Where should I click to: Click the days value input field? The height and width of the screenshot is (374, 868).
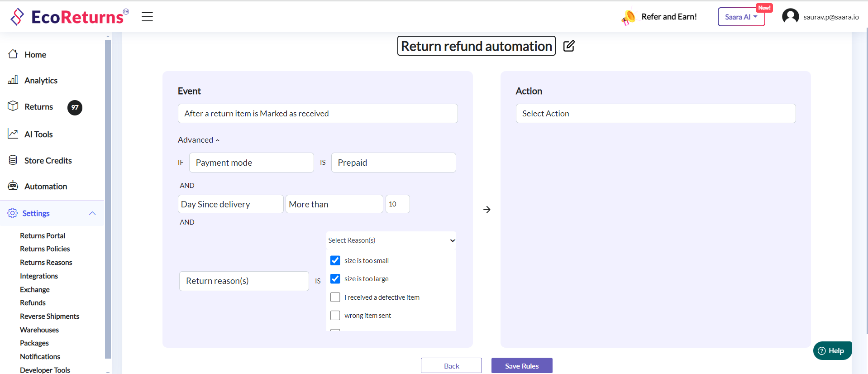click(397, 204)
